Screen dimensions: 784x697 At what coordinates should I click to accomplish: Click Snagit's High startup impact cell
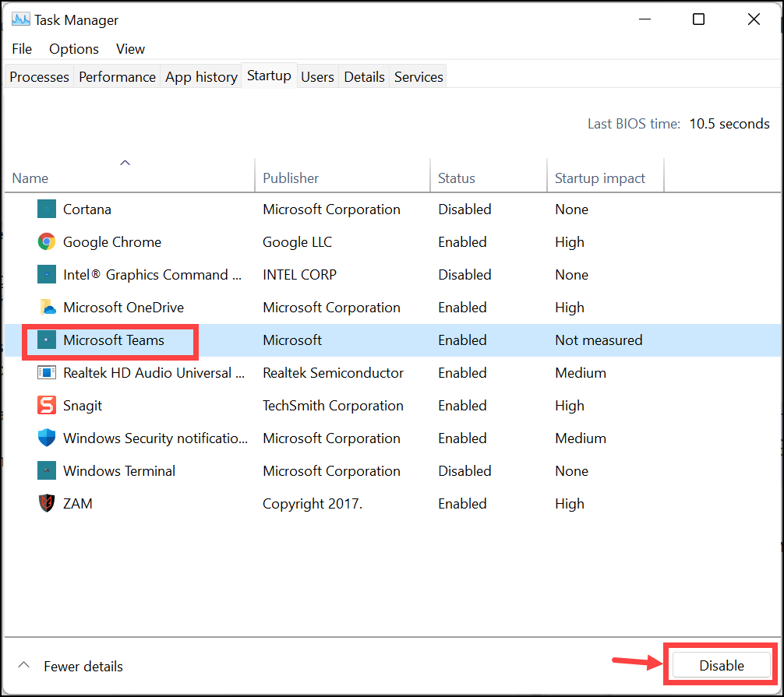click(570, 405)
